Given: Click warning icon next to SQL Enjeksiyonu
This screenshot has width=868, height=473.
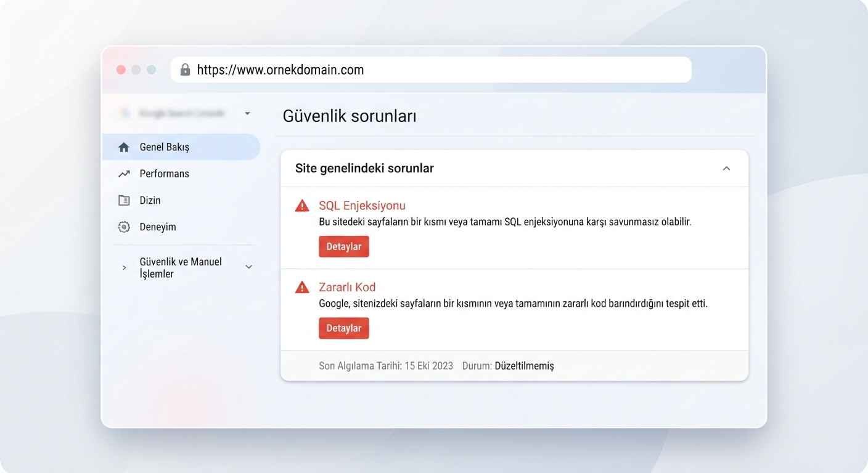Looking at the screenshot, I should [x=302, y=206].
